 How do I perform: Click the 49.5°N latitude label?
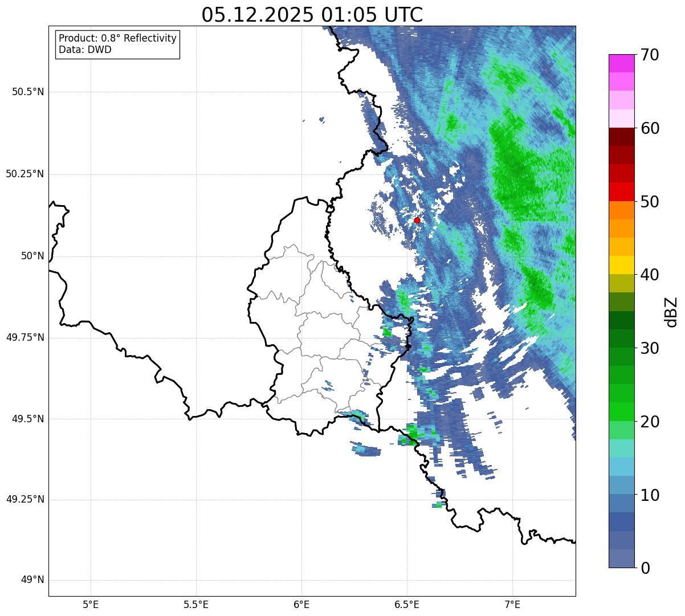(x=28, y=419)
